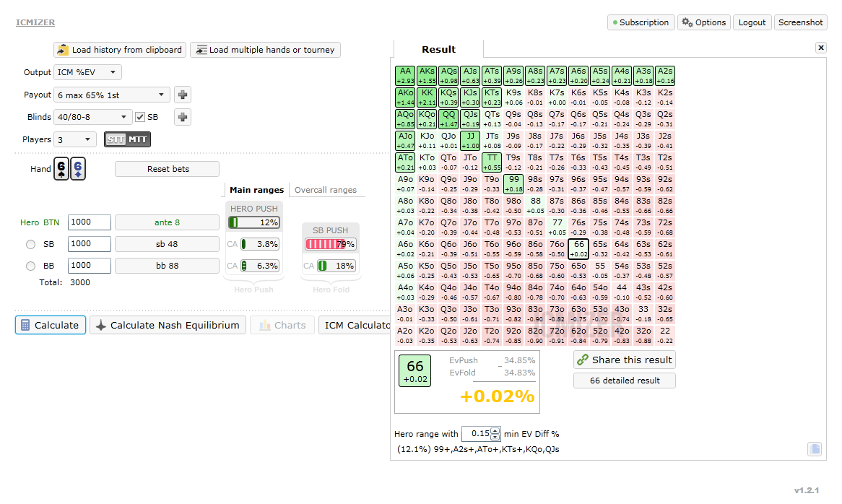Select the AKs cell in the grid
Screen dimensions: 842x504
point(427,76)
